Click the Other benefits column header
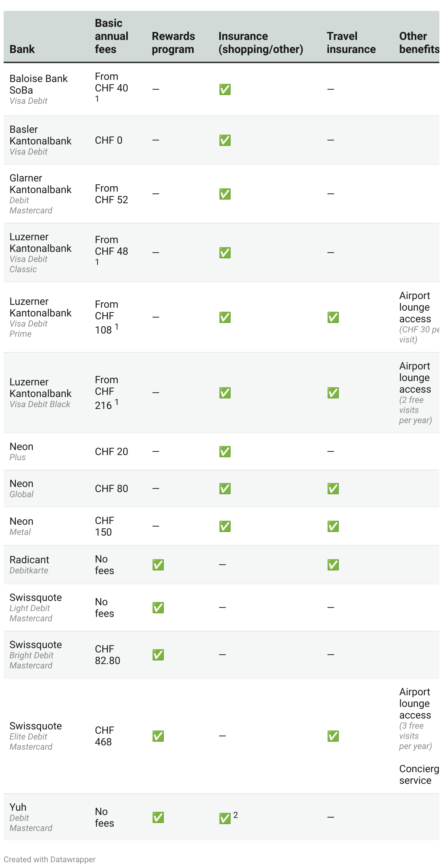443x868 pixels. tap(419, 42)
